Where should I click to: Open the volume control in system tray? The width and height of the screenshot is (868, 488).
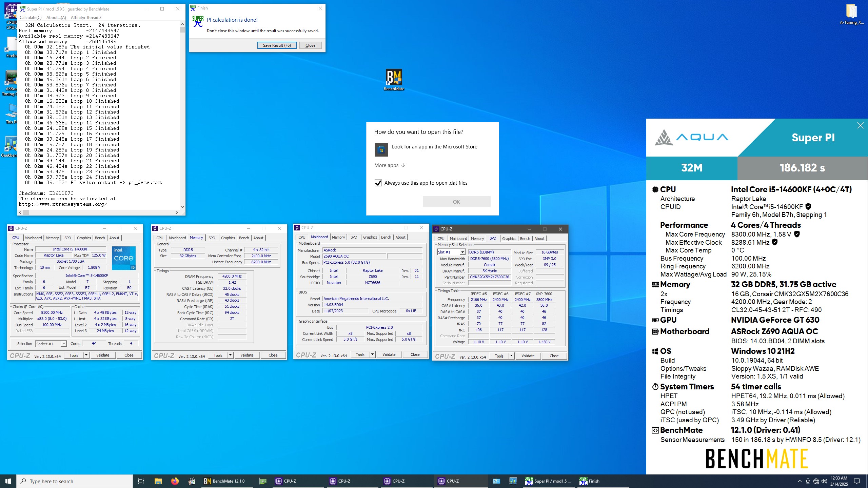click(824, 481)
